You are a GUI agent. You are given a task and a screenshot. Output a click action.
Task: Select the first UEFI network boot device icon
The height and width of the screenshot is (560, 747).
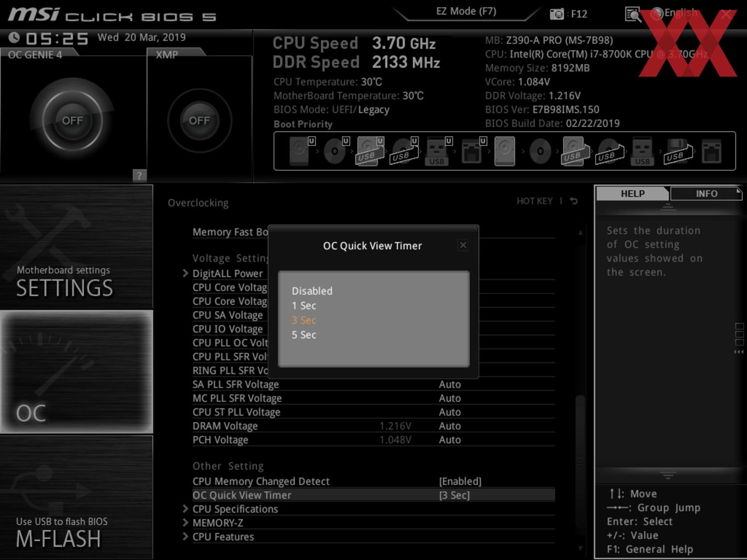pyautogui.click(x=472, y=150)
